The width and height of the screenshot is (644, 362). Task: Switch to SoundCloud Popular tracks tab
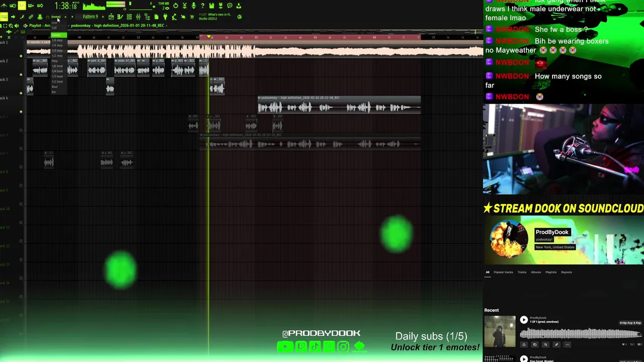[503, 272]
